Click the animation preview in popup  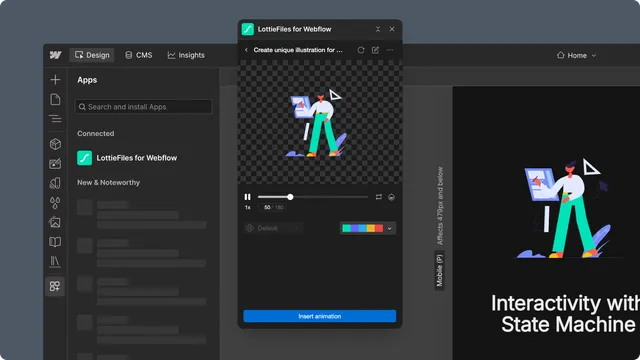click(x=320, y=123)
